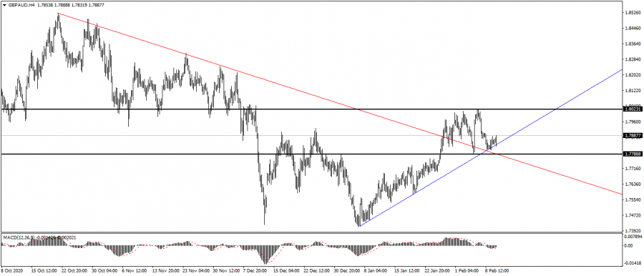Click the 13 Nov 20:00 date label
644x276 pixels.
(x=165, y=271)
